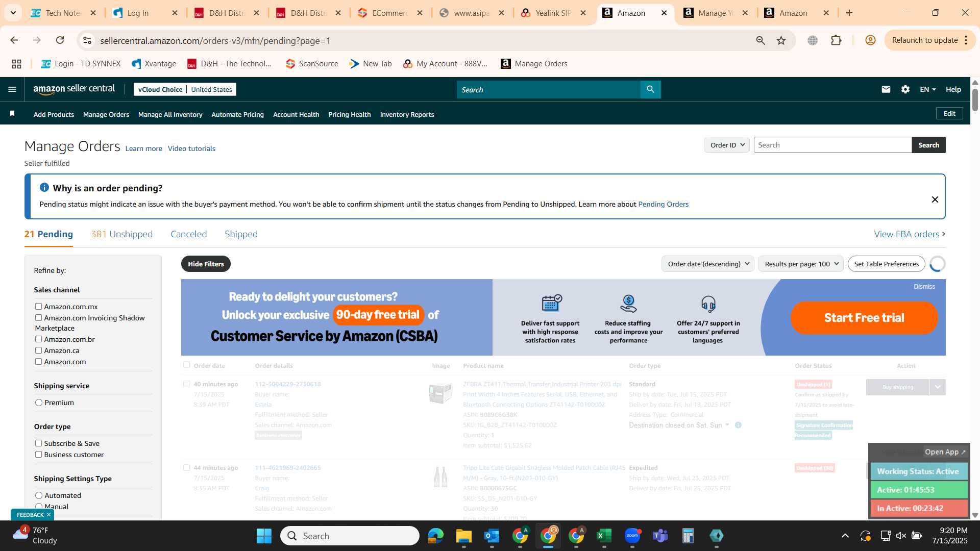The height and width of the screenshot is (551, 980).
Task: Open the Seller Central hamburger menu
Action: coord(12,89)
